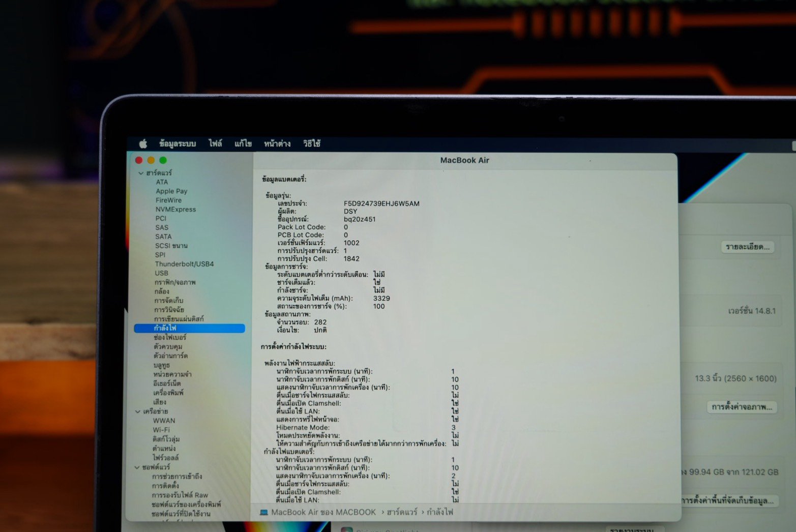The image size is (796, 532).
Task: Open the Apple menu
Action: 143,144
